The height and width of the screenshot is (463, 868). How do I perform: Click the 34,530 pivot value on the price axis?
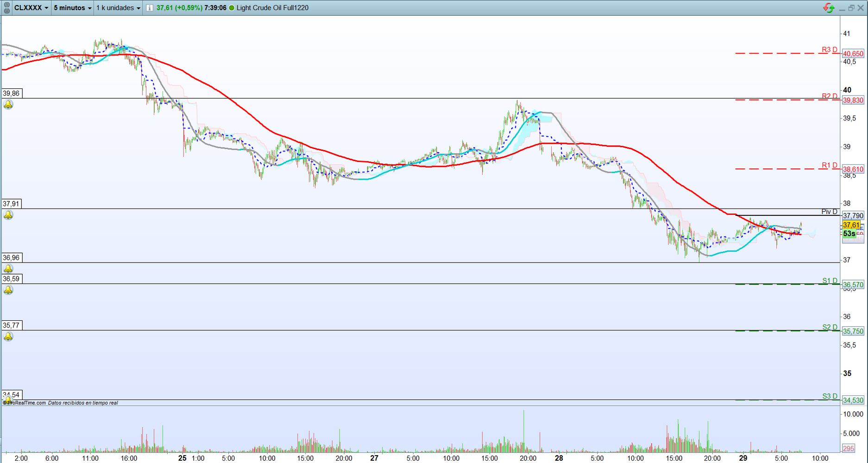853,400
